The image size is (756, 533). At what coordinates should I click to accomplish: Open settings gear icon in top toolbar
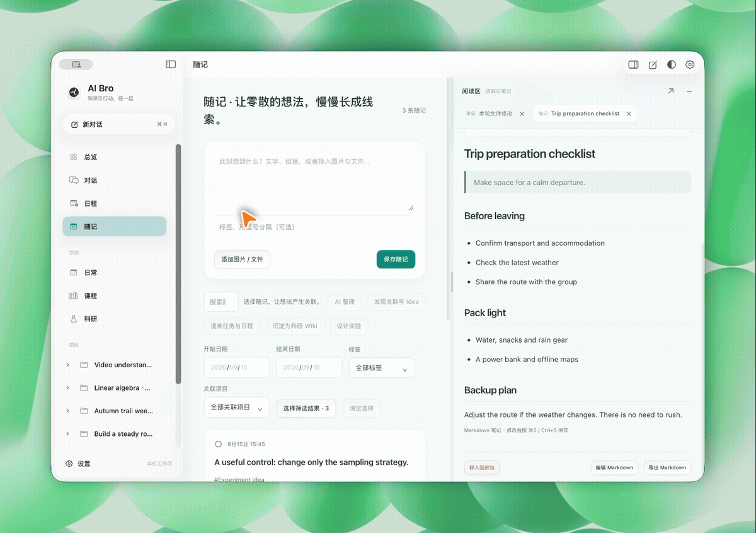tap(690, 64)
